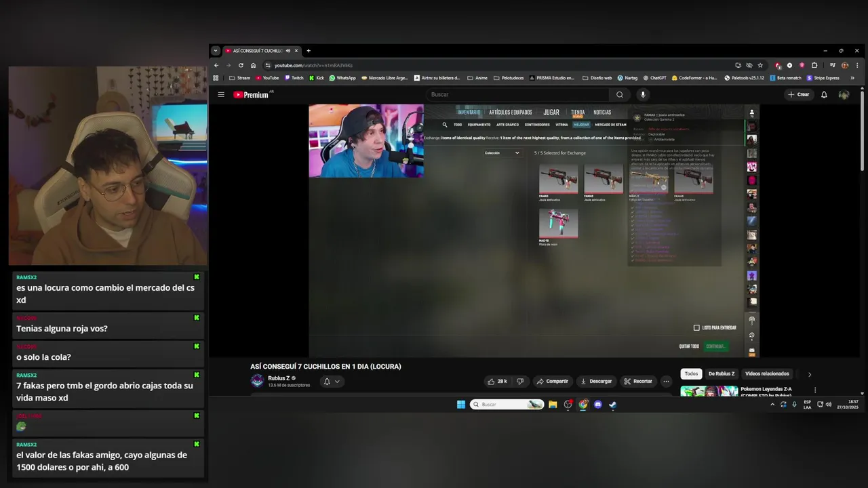This screenshot has width=868, height=488.
Task: Open options for Pokemon Leyendas video
Action: [815, 390]
